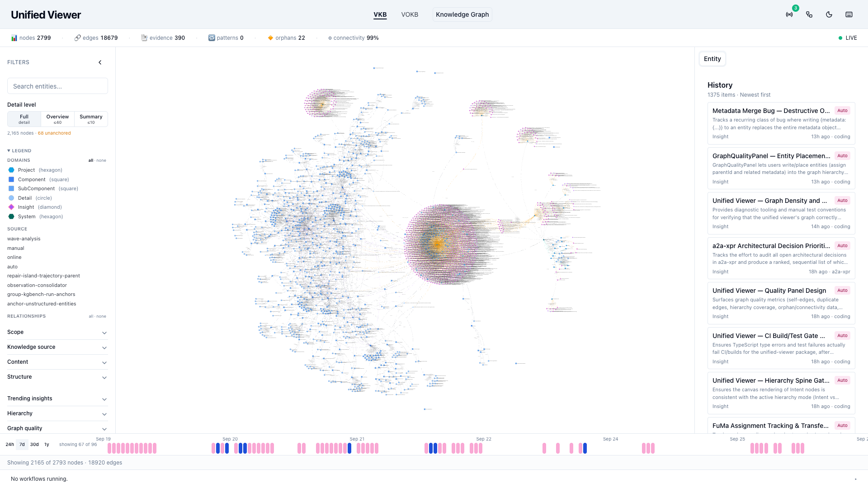Select the VKB tab
The width and height of the screenshot is (868, 488).
tap(380, 14)
